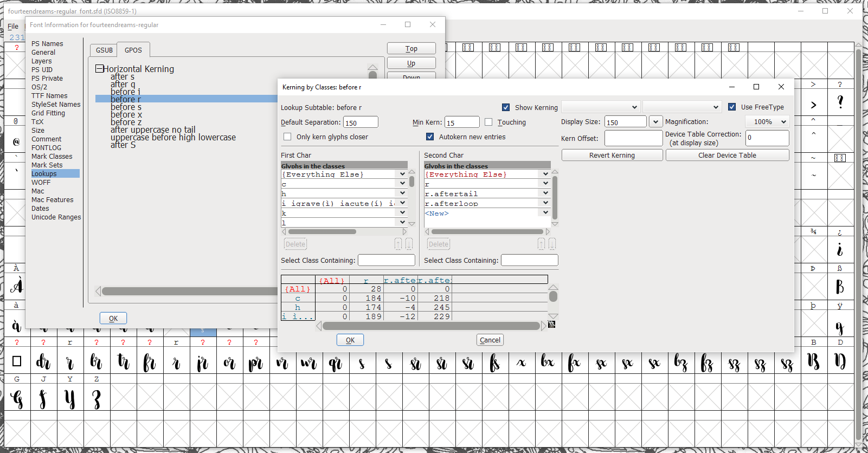The height and width of the screenshot is (453, 868).
Task: Select the 'fx' ligature glyph cell
Action: pyautogui.click(x=575, y=361)
